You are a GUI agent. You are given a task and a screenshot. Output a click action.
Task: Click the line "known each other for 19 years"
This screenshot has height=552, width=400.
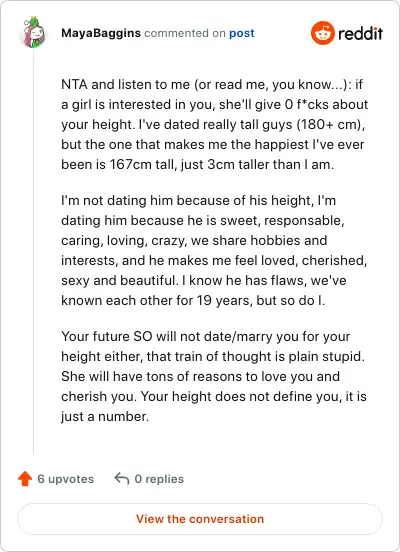click(193, 300)
